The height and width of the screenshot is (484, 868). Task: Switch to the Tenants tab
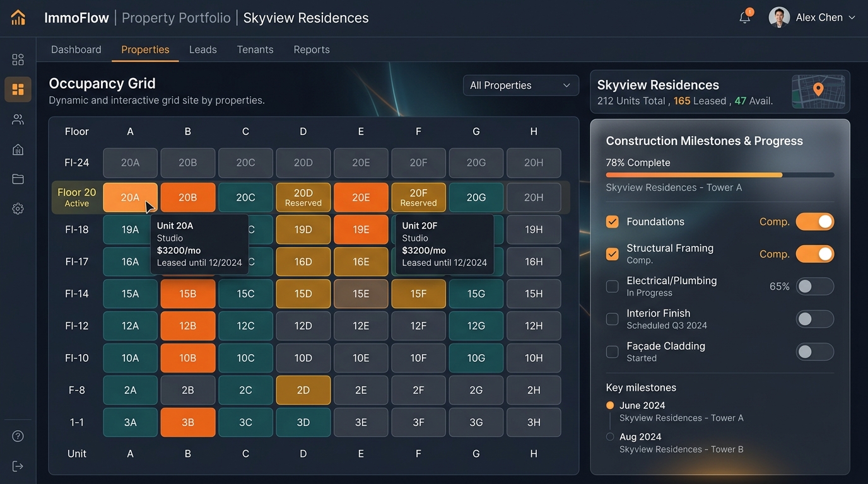coord(255,50)
